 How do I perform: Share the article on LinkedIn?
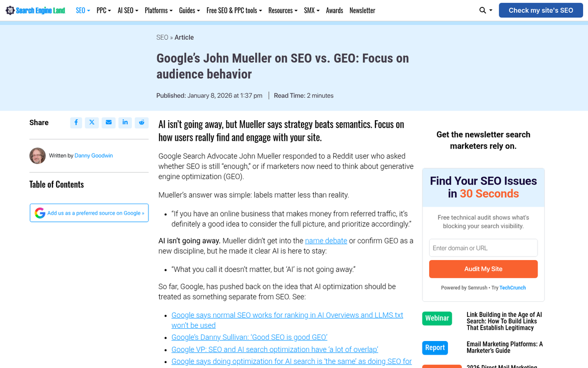pos(125,123)
